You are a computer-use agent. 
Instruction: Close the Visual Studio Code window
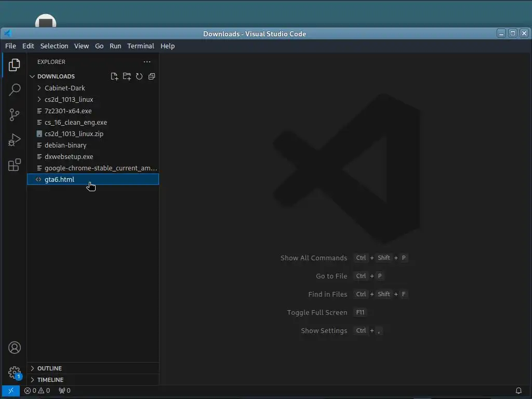coord(524,33)
